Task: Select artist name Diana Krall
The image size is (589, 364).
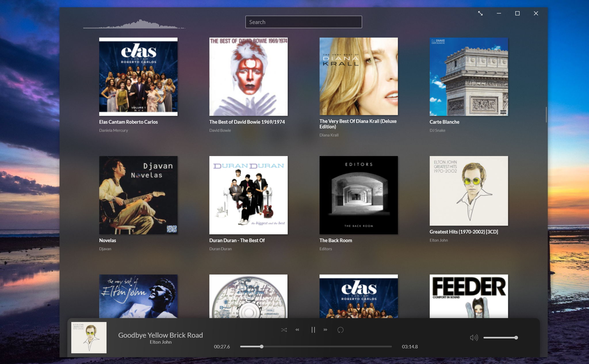Action: [329, 135]
